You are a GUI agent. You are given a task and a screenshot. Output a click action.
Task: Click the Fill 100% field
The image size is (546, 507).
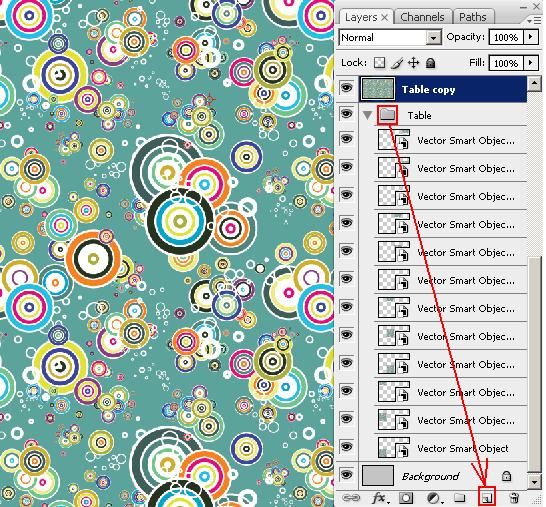click(506, 63)
